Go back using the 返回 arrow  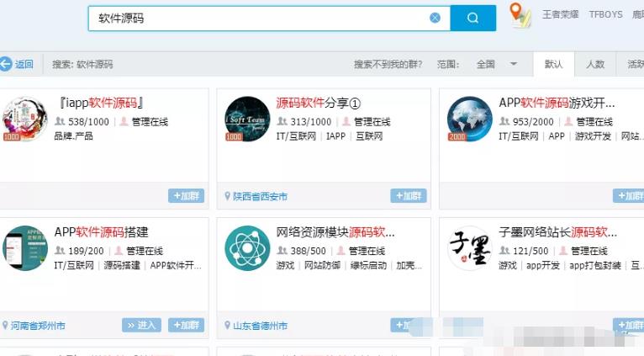tap(17, 64)
